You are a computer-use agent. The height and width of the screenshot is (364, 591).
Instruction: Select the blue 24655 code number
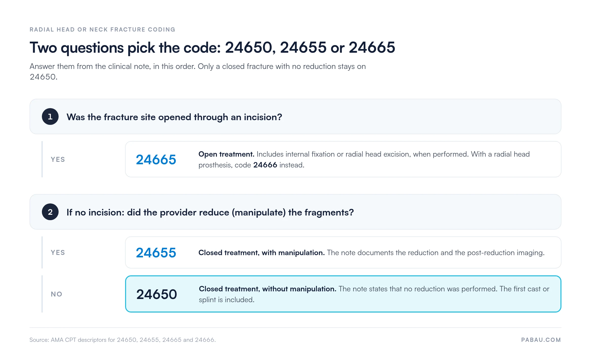click(156, 253)
